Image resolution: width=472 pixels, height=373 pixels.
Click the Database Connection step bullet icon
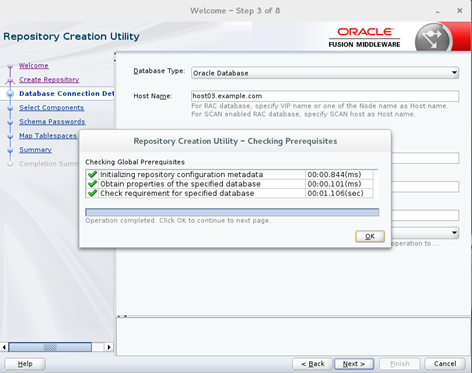pos(10,94)
